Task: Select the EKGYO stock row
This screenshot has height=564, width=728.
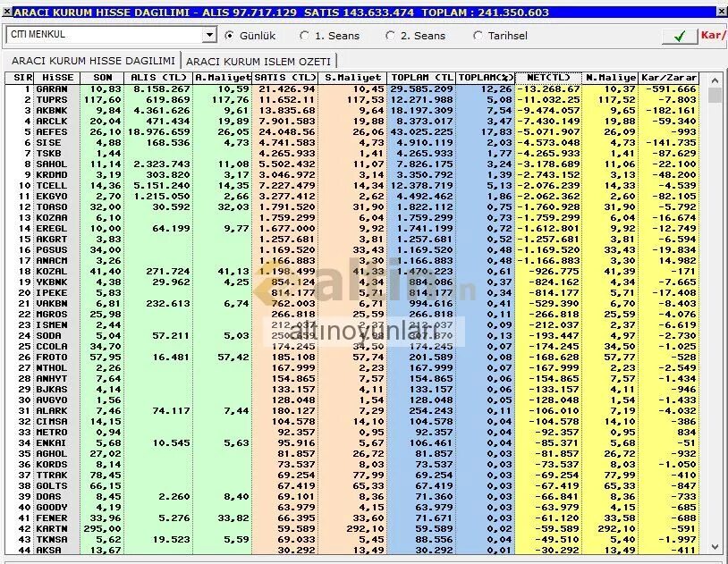Action: (352, 196)
